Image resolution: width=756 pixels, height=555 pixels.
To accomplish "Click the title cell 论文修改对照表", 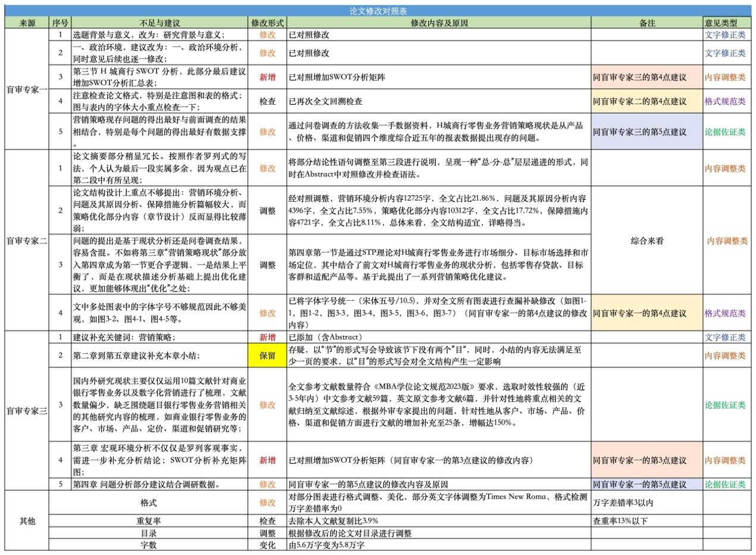I will tap(378, 11).
